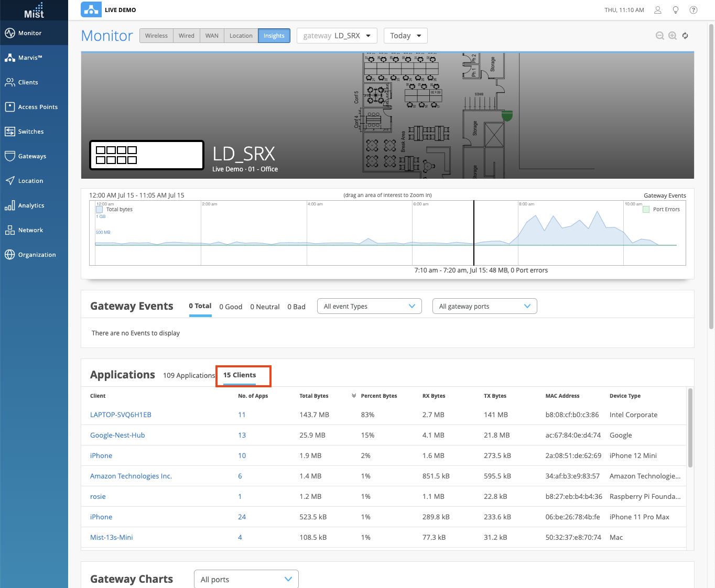Image resolution: width=715 pixels, height=588 pixels.
Task: Select the Insights view toggle
Action: 274,36
